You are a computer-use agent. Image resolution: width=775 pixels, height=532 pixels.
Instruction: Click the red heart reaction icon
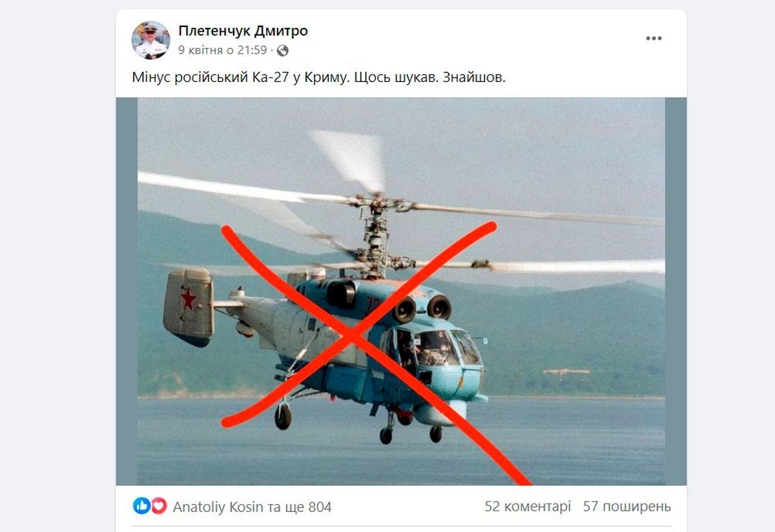point(159,506)
